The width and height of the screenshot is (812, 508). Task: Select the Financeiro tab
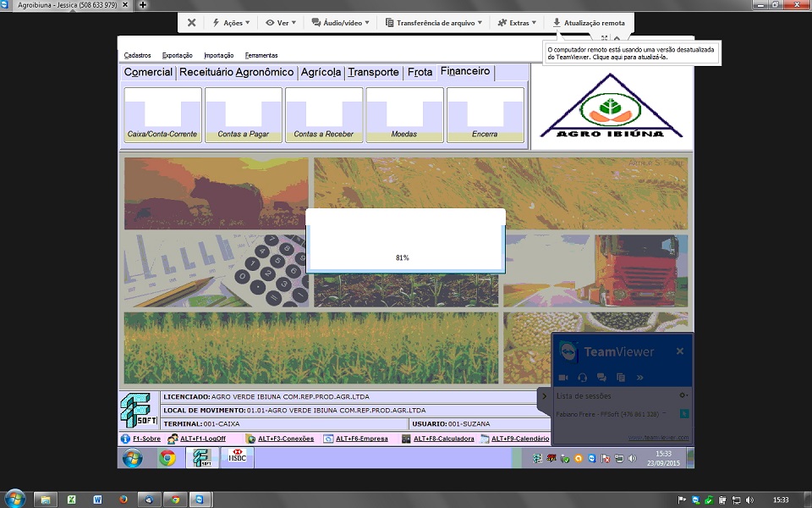click(x=465, y=71)
